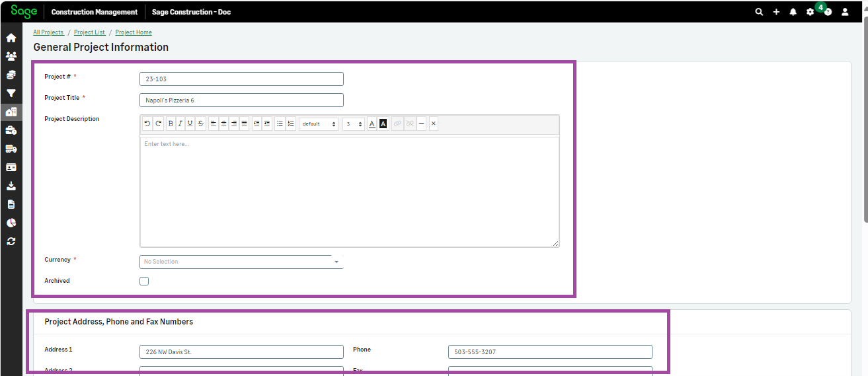This screenshot has width=868, height=376.
Task: Open the truck sidebar icon
Action: [x=11, y=149]
